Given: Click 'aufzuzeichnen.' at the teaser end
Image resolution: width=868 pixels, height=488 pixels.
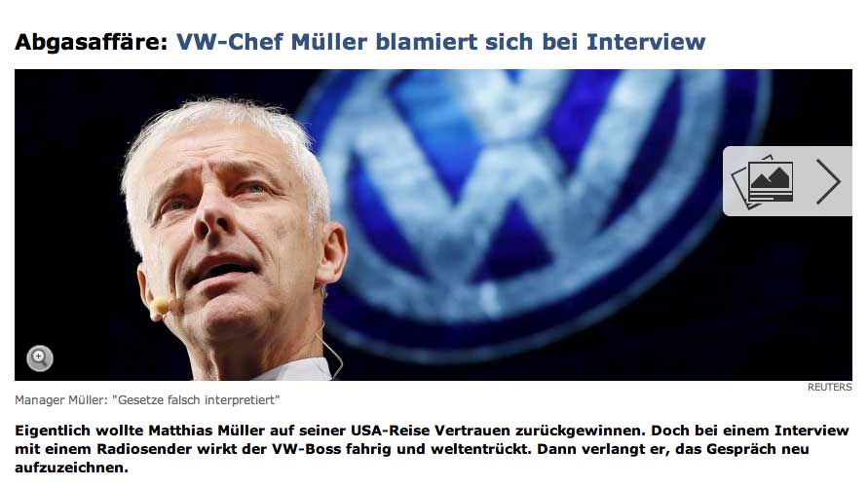Looking at the screenshot, I should [71, 468].
